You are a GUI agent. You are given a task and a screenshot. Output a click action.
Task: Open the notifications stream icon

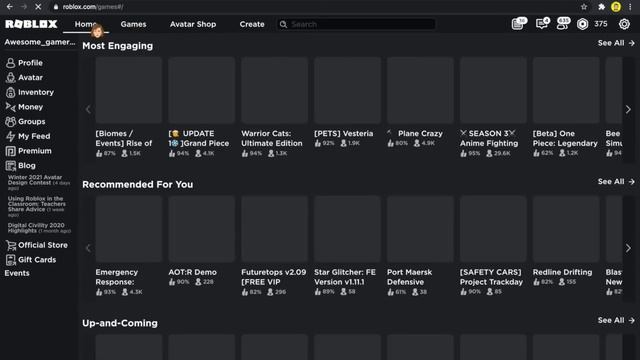(x=518, y=24)
